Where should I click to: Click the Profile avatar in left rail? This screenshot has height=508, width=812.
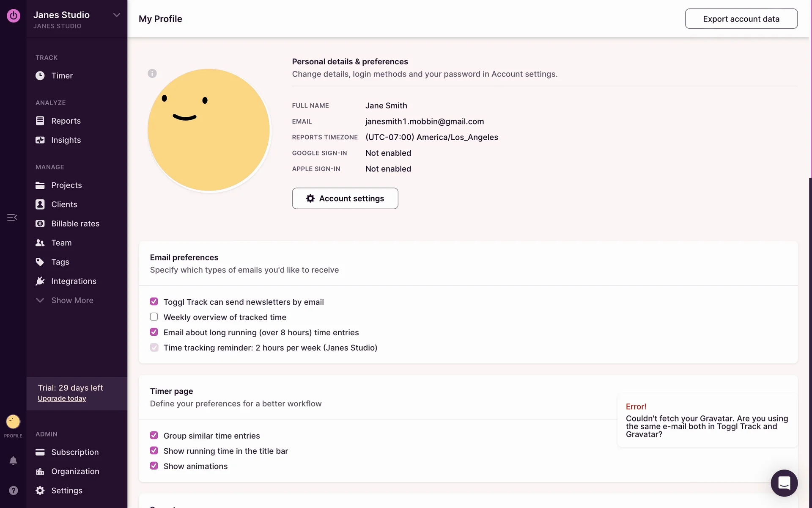click(x=13, y=422)
